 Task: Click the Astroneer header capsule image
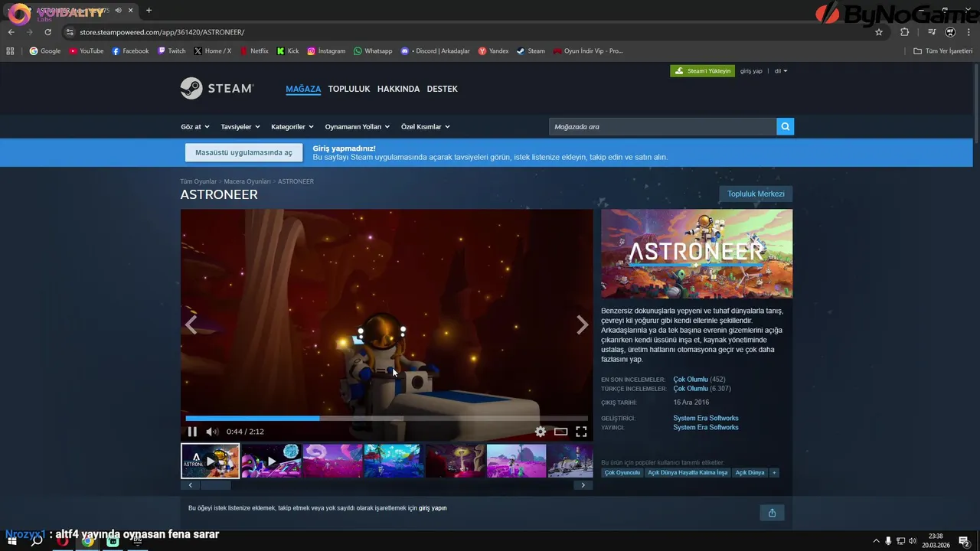click(x=697, y=254)
